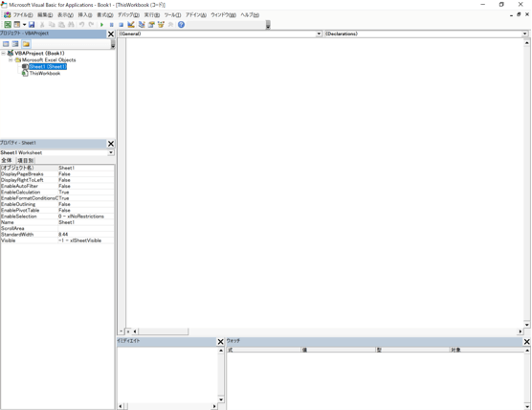
Task: Open the アドイン menu
Action: (x=196, y=15)
